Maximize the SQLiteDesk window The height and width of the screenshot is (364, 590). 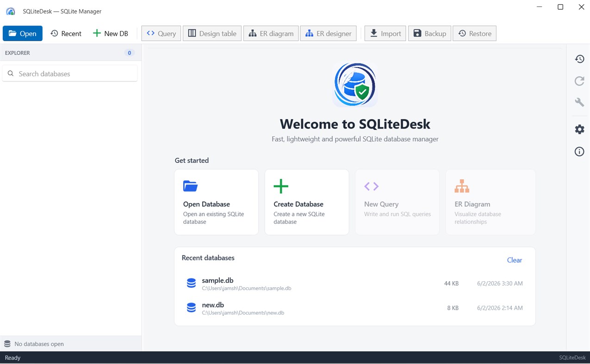pos(560,7)
